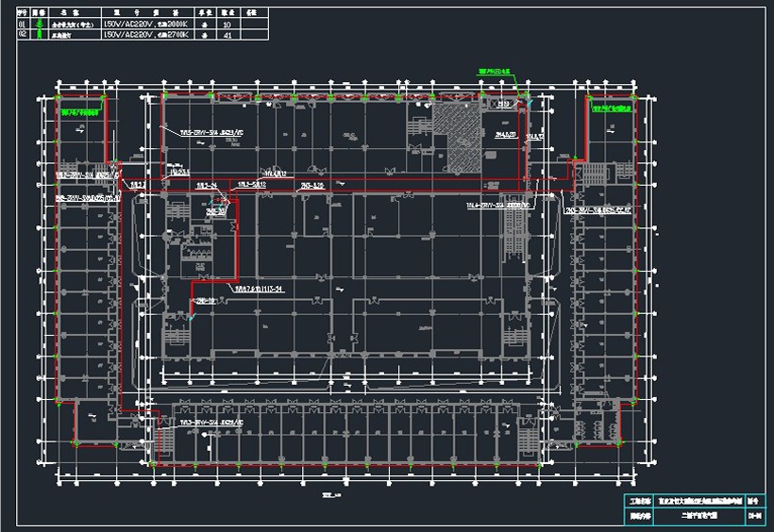
Task: Click the quantity cell showing 41
Action: (x=227, y=35)
